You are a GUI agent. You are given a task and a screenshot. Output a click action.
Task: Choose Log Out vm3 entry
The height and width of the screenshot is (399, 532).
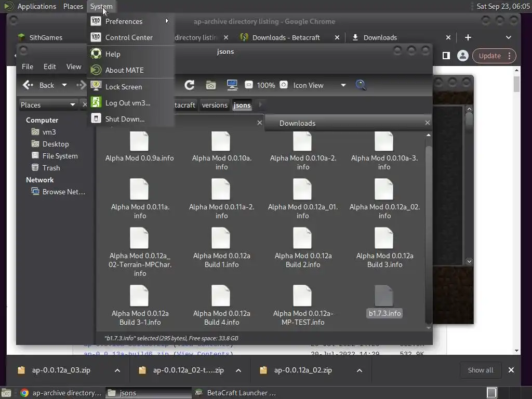click(130, 103)
